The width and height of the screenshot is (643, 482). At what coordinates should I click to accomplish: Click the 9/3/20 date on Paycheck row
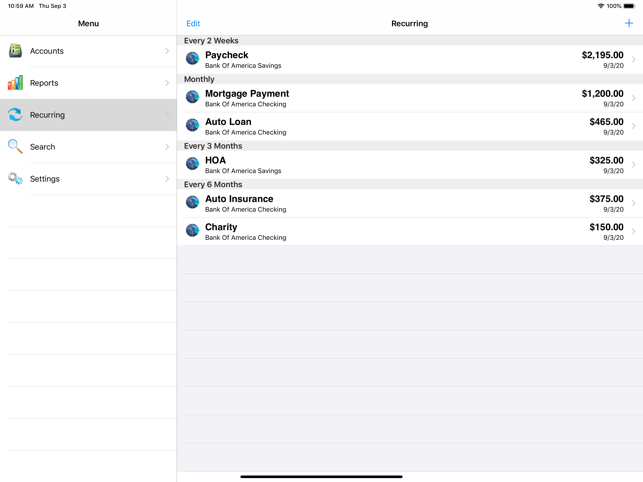(613, 66)
